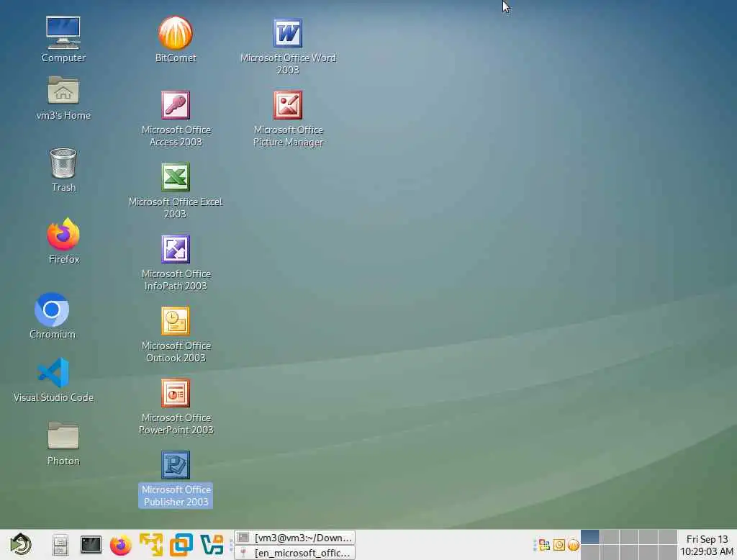Click the Microsoft Office Word 2003 label

288,63
